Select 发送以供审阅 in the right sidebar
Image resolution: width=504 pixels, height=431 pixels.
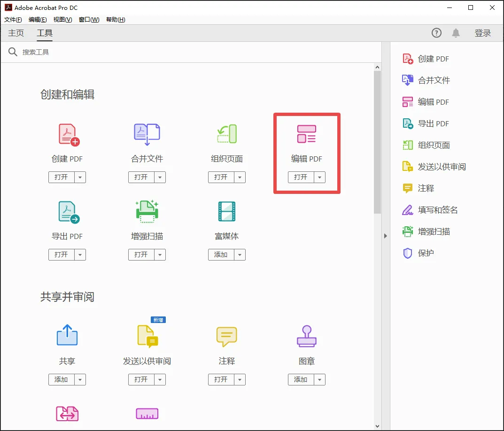point(434,167)
